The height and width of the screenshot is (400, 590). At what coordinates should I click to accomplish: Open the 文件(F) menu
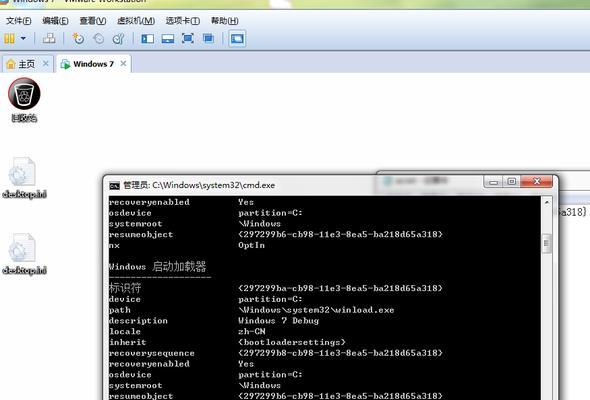[x=18, y=21]
